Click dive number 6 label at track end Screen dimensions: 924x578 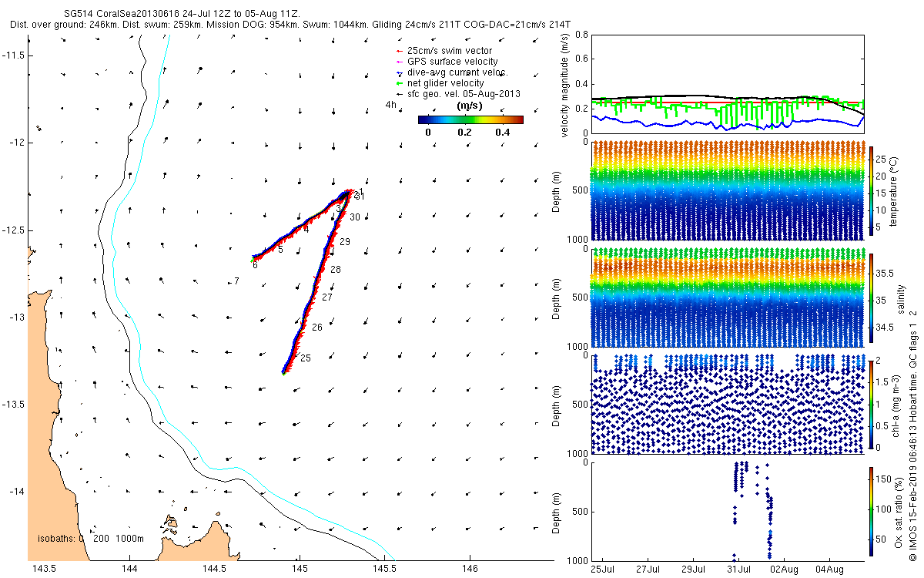(x=255, y=266)
